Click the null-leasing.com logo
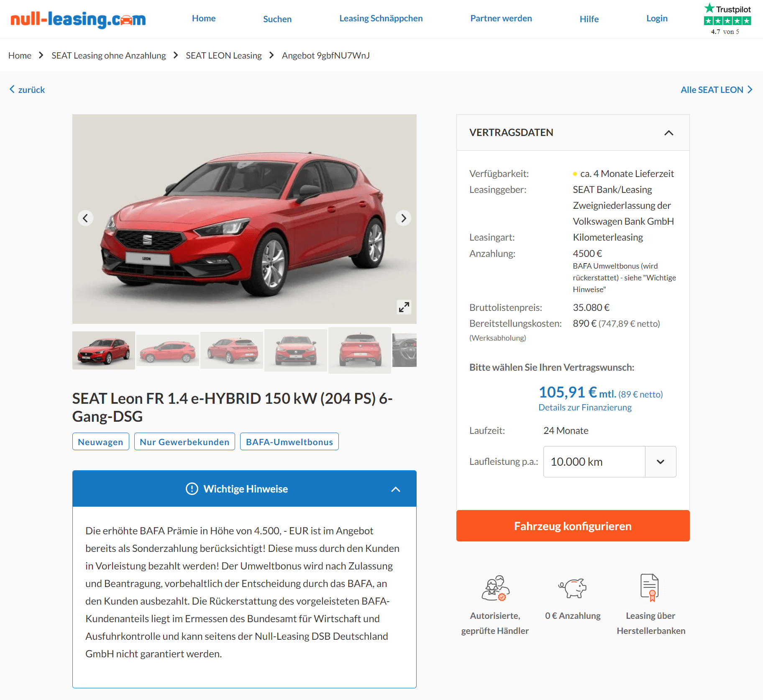 (x=78, y=19)
